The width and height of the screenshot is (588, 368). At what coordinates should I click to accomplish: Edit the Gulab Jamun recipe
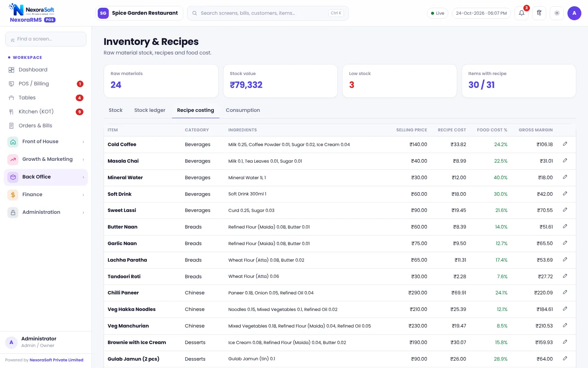(565, 358)
